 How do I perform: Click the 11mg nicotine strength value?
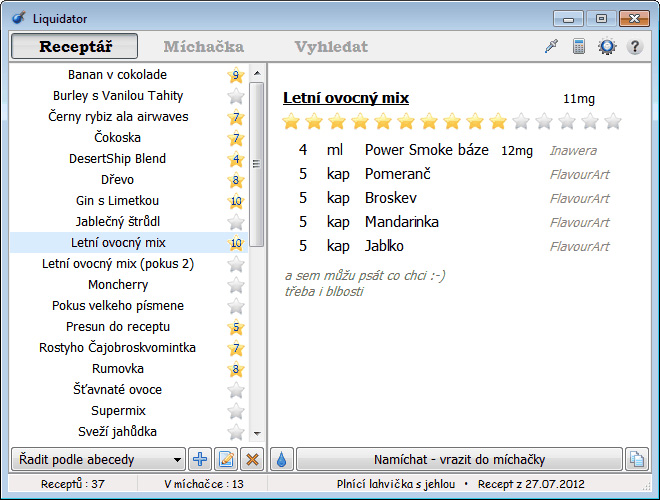[x=579, y=98]
